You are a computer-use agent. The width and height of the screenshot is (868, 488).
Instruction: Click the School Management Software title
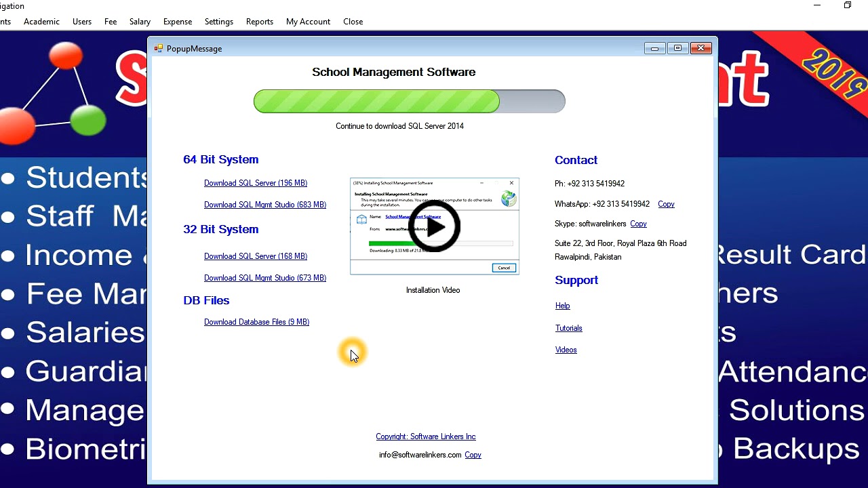click(394, 72)
